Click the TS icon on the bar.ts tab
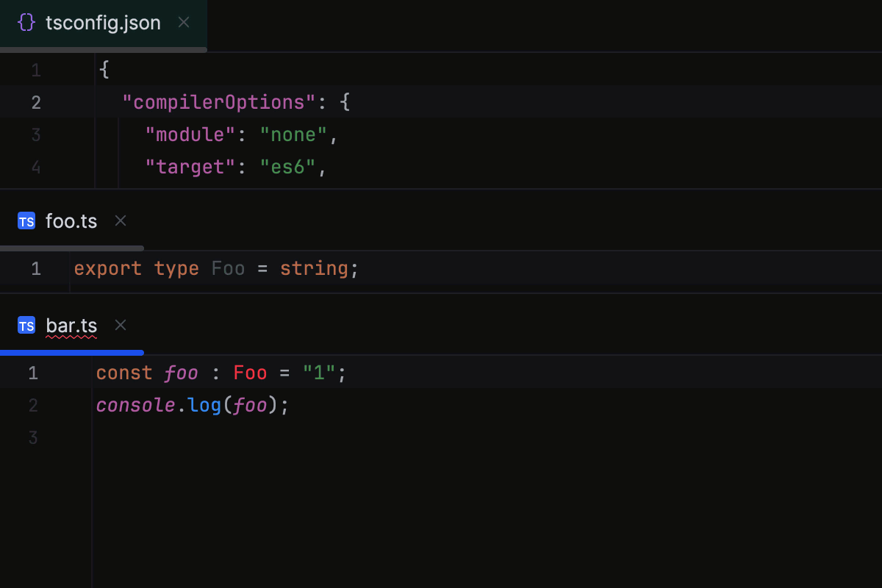This screenshot has width=882, height=588. pos(26,325)
